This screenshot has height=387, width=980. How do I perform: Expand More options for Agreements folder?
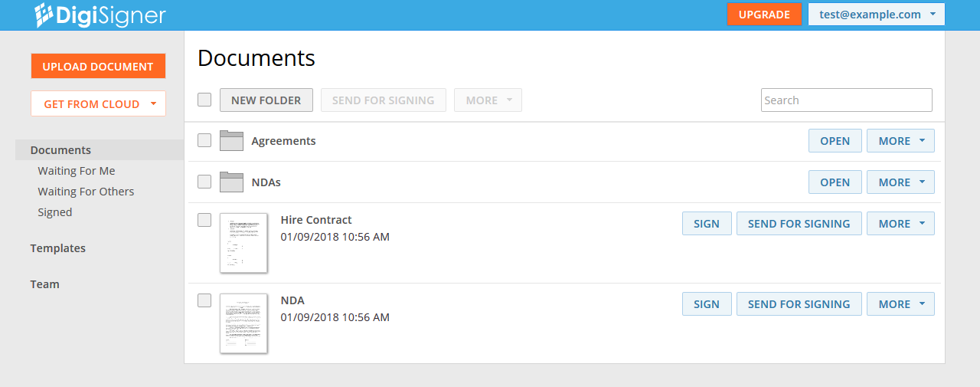click(900, 141)
